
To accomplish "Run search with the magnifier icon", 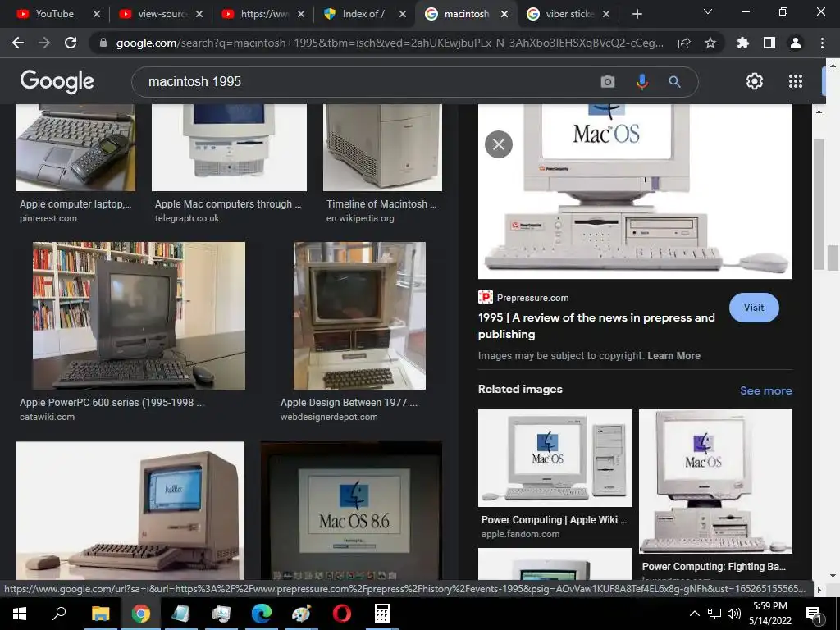I will point(674,81).
